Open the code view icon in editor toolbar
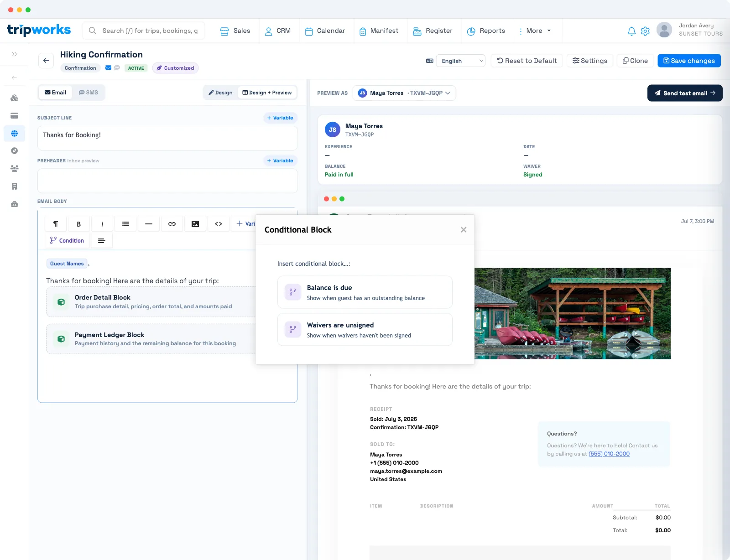Image resolution: width=730 pixels, height=560 pixels. [219, 224]
